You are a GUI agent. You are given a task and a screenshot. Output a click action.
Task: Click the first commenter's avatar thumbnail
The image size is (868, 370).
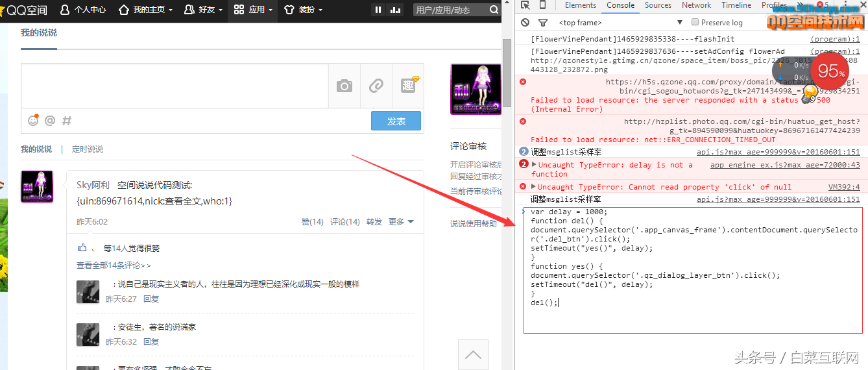click(88, 291)
